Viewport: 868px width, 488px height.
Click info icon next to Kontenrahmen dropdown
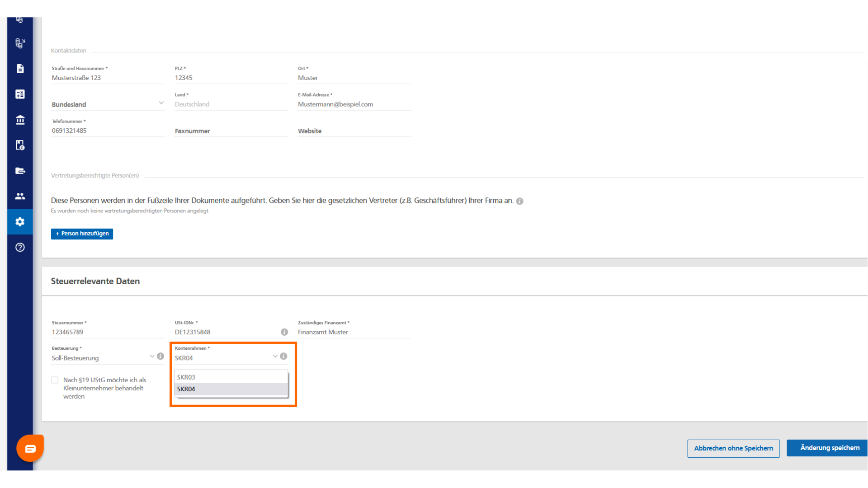283,357
